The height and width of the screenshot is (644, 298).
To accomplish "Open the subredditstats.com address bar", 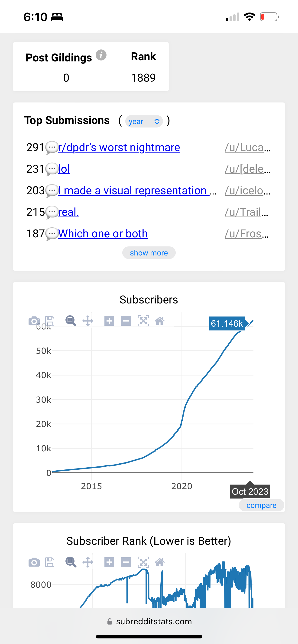I will (x=149, y=621).
